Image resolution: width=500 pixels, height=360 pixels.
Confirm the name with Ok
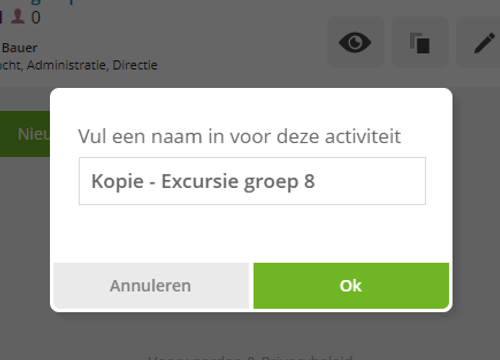(x=351, y=286)
